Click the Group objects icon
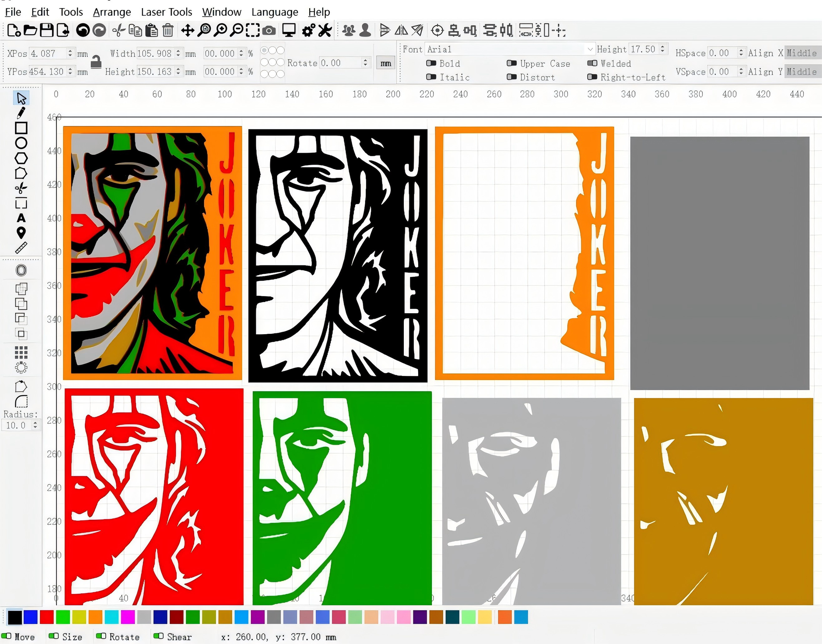822x644 pixels. point(349,30)
